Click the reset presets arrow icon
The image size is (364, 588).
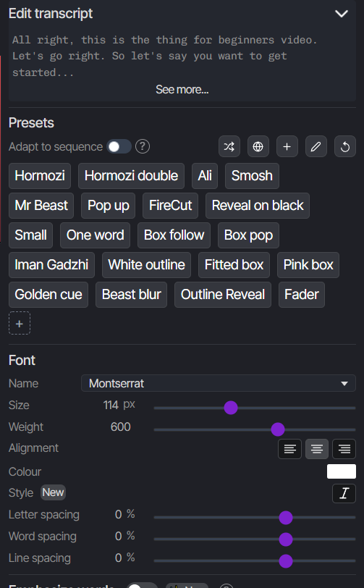coord(345,146)
